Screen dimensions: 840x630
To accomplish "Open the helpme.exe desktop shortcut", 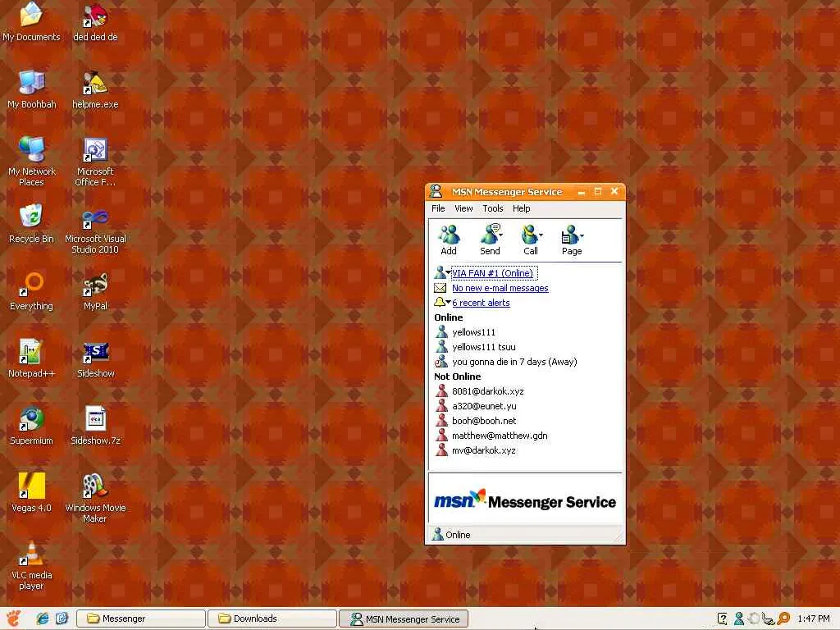I will pos(95,89).
